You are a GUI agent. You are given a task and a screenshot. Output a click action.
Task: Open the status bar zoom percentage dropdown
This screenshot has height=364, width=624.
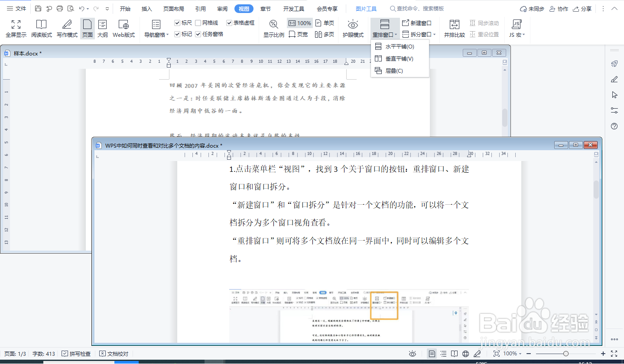(x=513, y=354)
